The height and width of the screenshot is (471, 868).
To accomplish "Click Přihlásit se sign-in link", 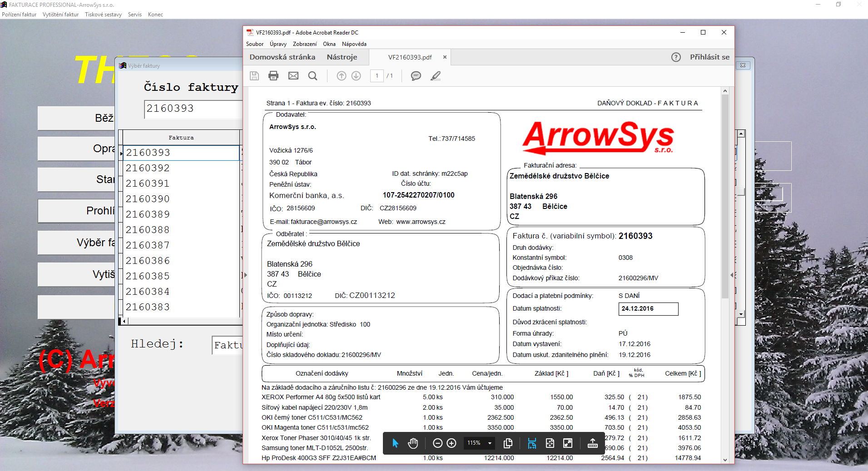I will point(709,57).
